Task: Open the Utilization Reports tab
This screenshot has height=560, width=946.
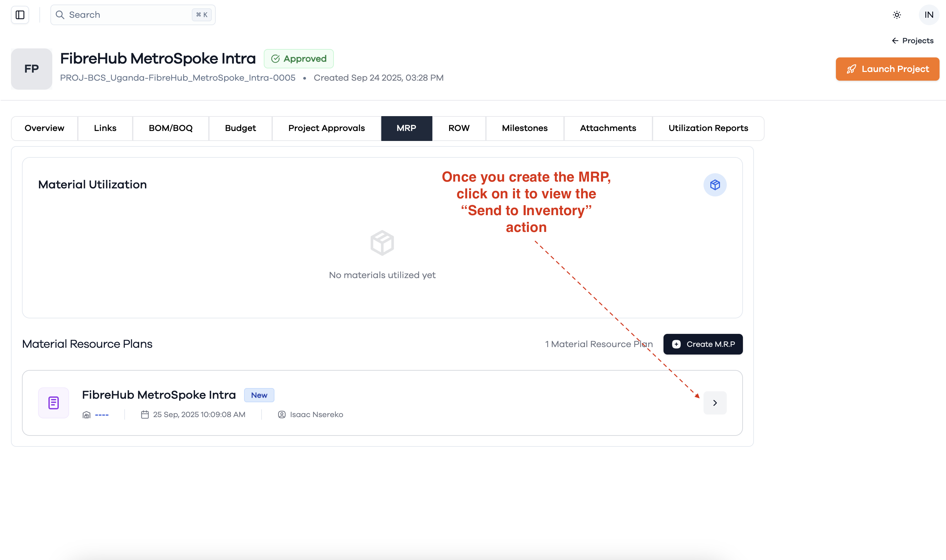Action: coord(708,128)
